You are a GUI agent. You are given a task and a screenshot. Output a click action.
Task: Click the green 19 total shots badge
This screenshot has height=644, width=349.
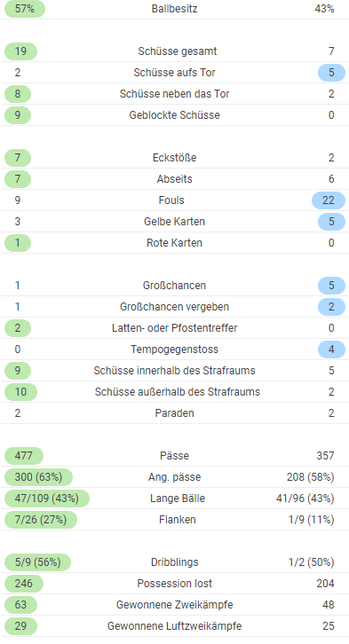(20, 51)
